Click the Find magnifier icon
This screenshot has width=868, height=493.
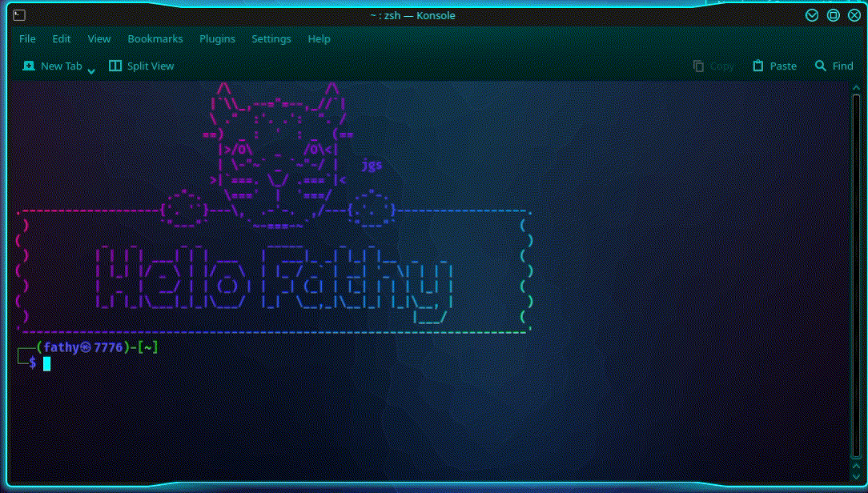821,66
